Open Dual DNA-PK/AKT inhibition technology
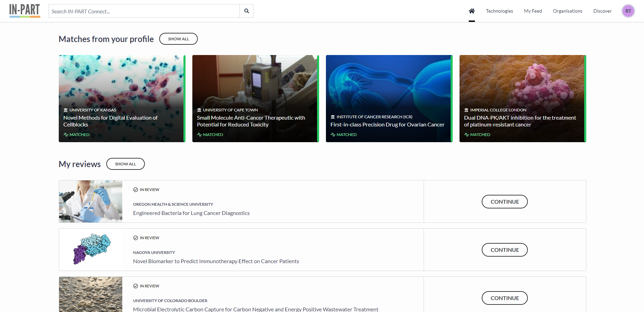This screenshot has width=644, height=312. [x=520, y=121]
